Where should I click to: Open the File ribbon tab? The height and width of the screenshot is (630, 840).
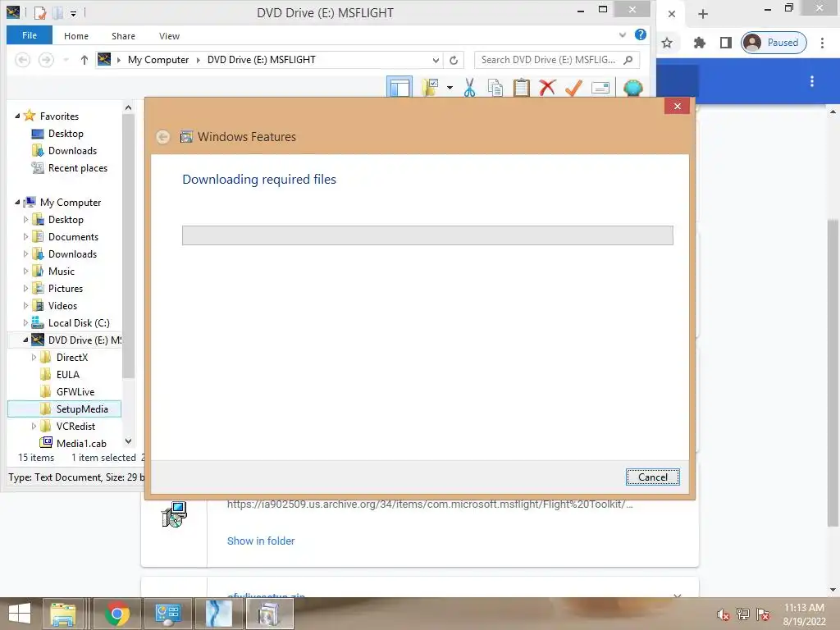coord(30,35)
